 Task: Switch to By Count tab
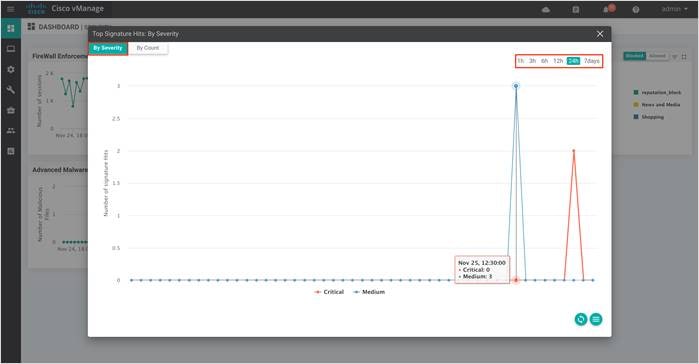coord(148,48)
